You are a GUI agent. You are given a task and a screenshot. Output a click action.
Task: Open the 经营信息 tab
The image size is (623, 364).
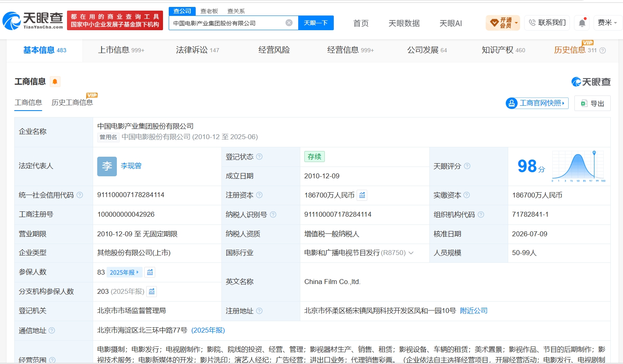point(351,50)
